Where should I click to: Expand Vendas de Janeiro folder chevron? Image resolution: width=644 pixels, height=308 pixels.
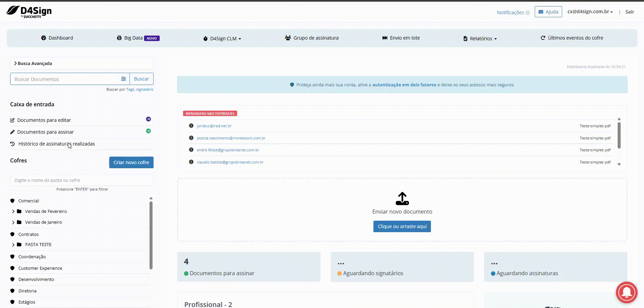pos(13,222)
